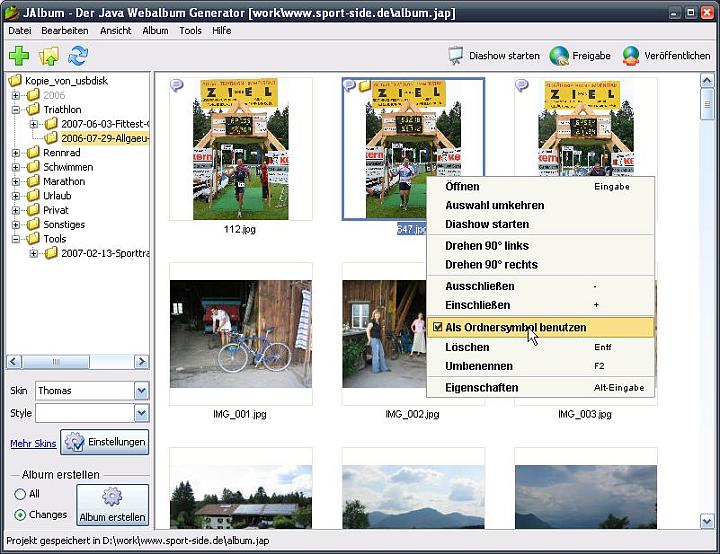Image resolution: width=720 pixels, height=554 pixels.
Task: Expand the Schwimmen folder node
Action: 16,167
